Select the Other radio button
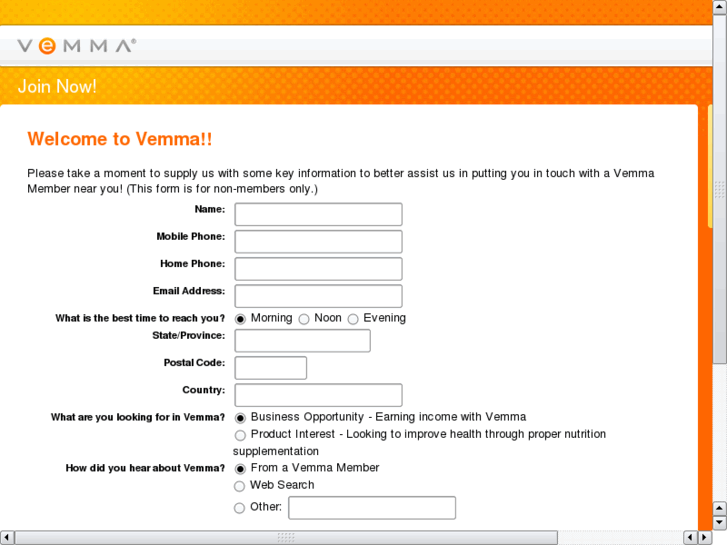Viewport: 727px width, 545px height. click(x=239, y=508)
